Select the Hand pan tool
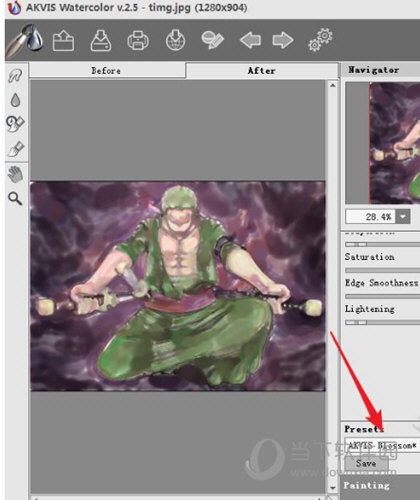 15,174
